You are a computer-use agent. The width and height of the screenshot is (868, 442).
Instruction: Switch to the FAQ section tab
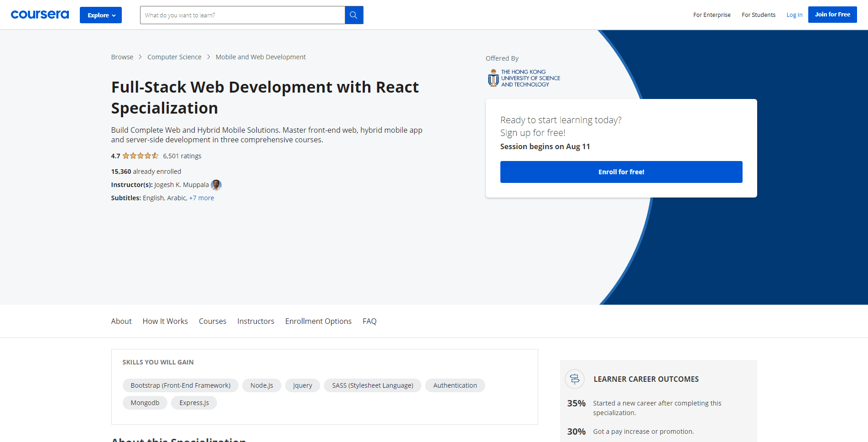click(x=369, y=321)
